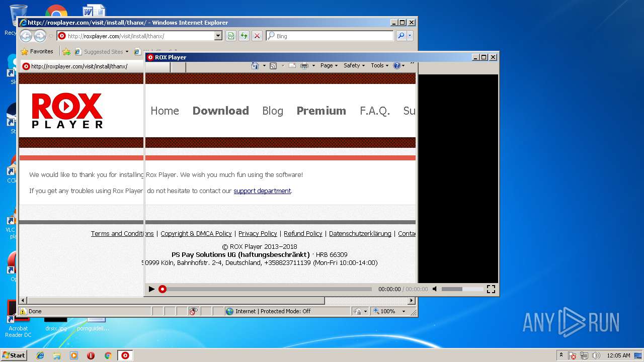The image size is (644, 362).
Task: Open the F.A.Q. nav link
Action: tap(375, 111)
